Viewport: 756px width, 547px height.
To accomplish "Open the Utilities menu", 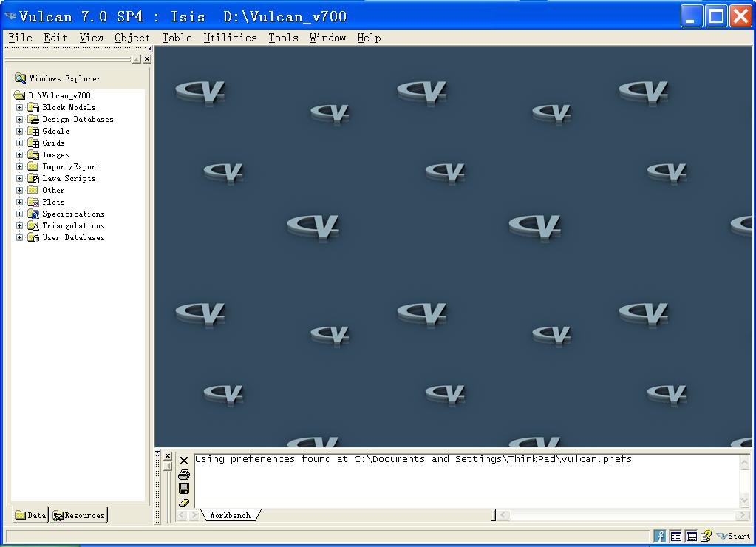I will [x=230, y=38].
